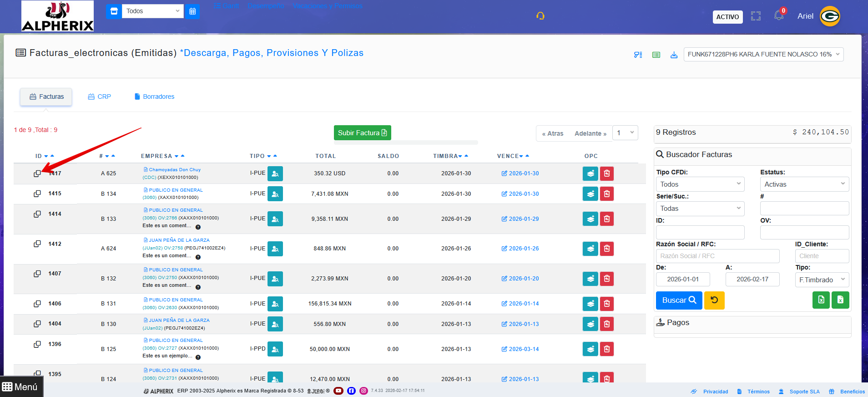Viewport: 868px width, 397px height.
Task: Open the company selector FUNK671228PH6 dropdown
Action: click(x=763, y=54)
